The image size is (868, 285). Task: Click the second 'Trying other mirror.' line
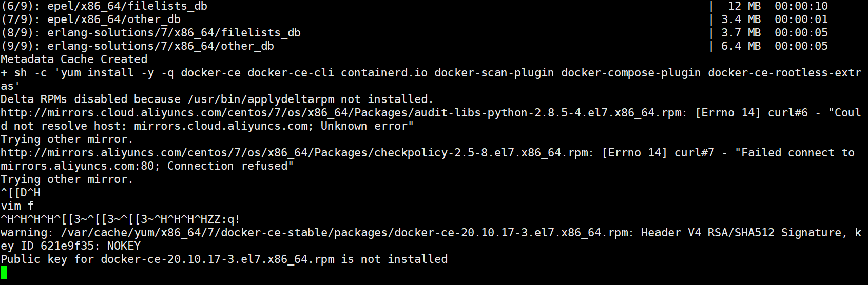point(67,179)
